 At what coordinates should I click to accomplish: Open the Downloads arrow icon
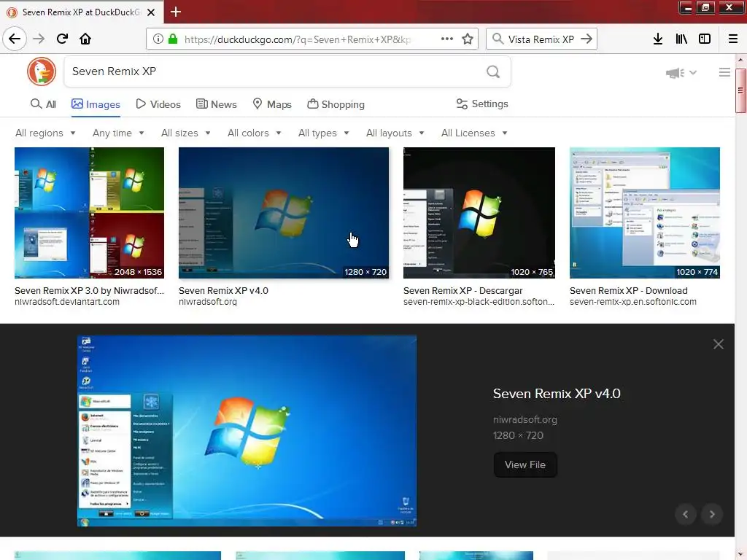click(658, 39)
